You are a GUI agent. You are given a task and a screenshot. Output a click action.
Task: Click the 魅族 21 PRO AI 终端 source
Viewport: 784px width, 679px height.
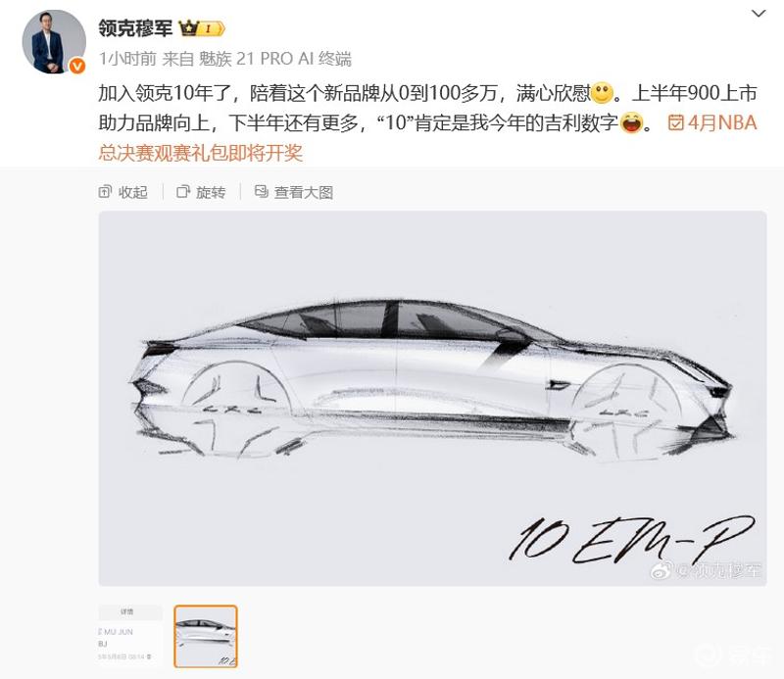pyautogui.click(x=275, y=59)
